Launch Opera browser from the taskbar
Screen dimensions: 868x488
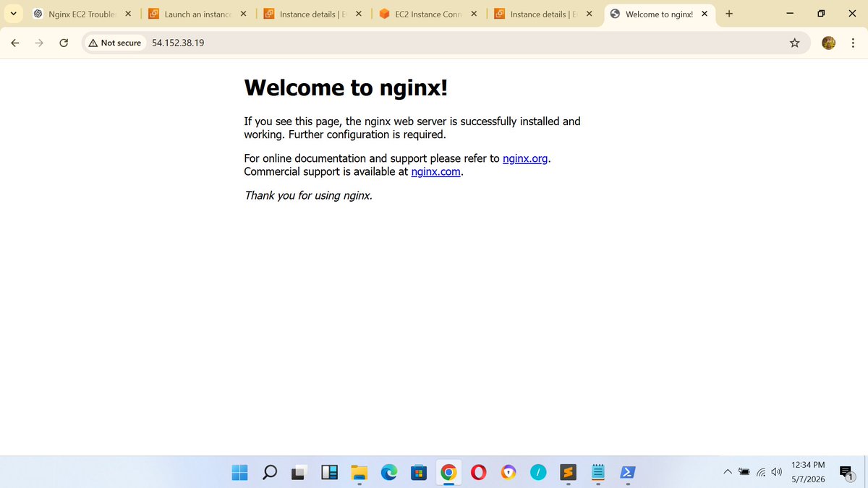478,473
